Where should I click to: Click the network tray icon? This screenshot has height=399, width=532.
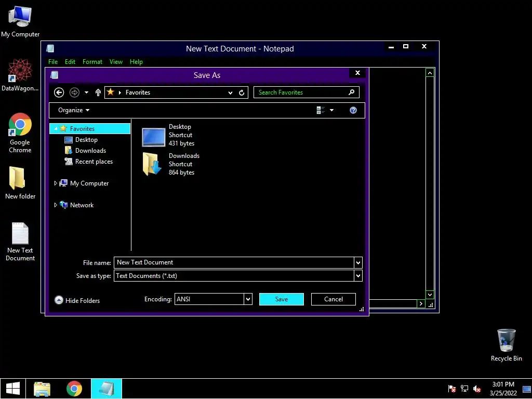click(464, 389)
